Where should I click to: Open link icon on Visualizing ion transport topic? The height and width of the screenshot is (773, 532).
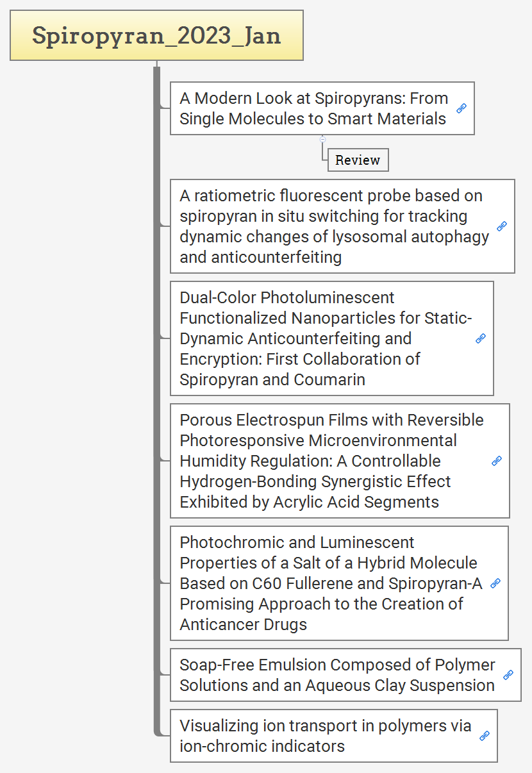[485, 736]
